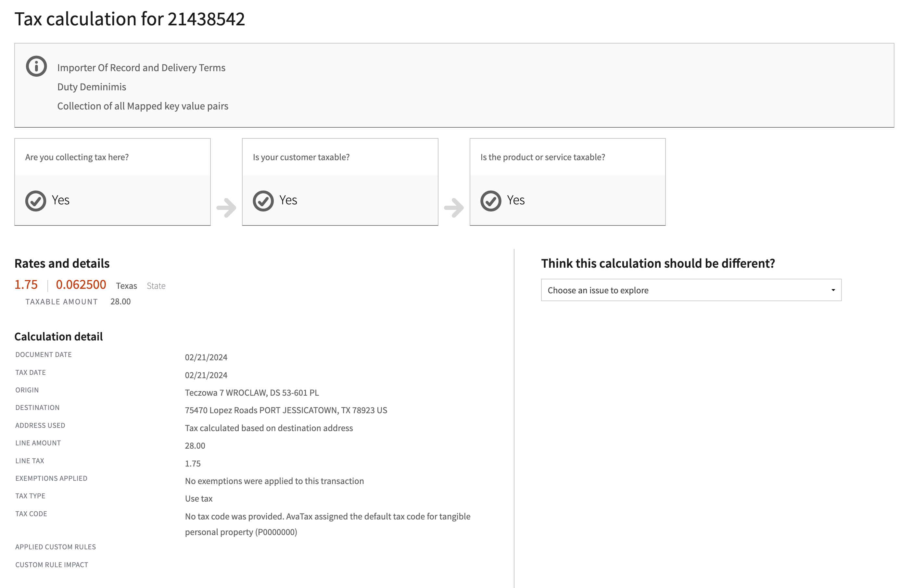The width and height of the screenshot is (912, 588).
Task: Click the checkmark icon for customer taxable status
Action: click(x=263, y=200)
